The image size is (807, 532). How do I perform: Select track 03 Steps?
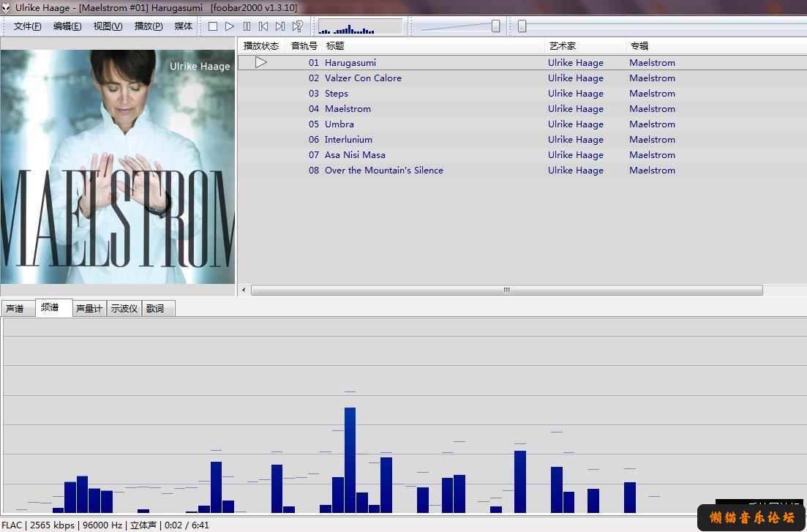pyautogui.click(x=522, y=94)
